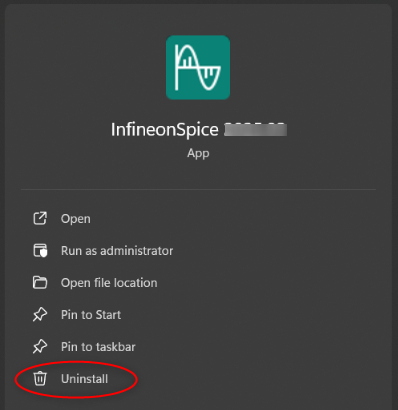Choose the Open menu entry

(x=76, y=219)
